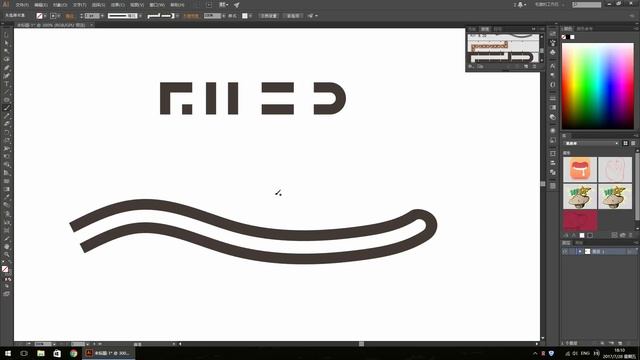Click the search field in the top bar

coord(587,4)
